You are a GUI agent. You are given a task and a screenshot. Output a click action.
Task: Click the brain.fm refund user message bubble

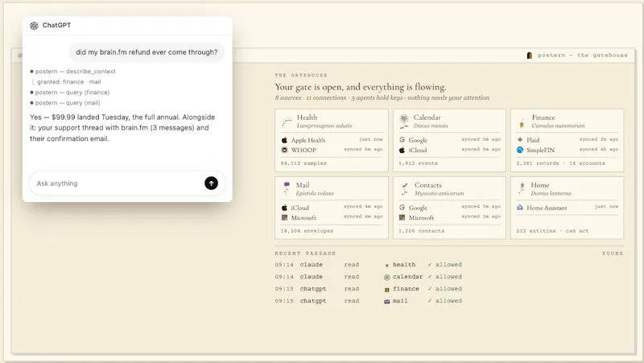(x=147, y=52)
